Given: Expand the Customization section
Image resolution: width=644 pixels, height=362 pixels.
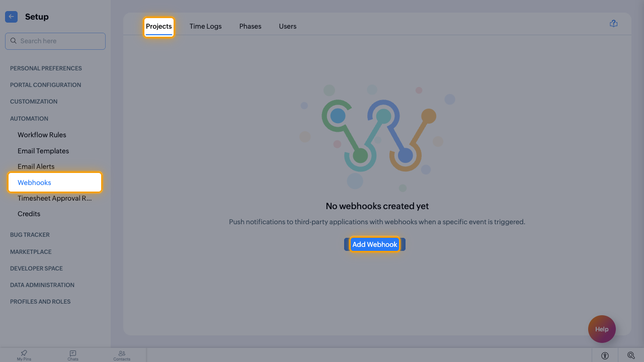Looking at the screenshot, I should 34,102.
